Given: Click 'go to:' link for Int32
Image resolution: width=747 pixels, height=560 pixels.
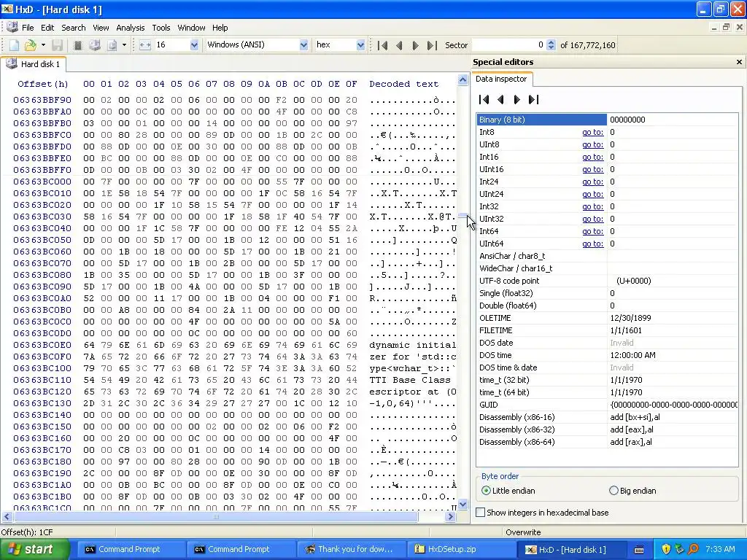Looking at the screenshot, I should coord(592,206).
